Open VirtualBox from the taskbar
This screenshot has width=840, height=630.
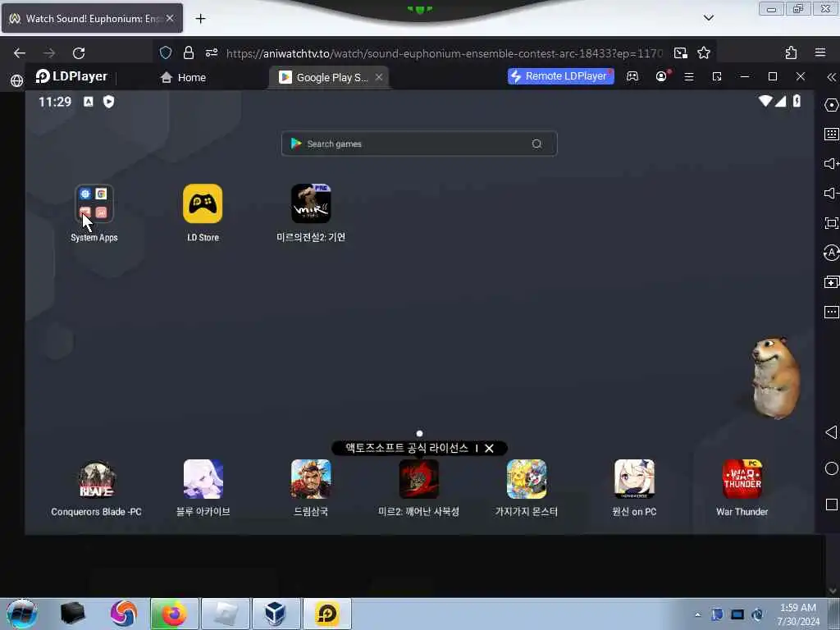pos(276,614)
